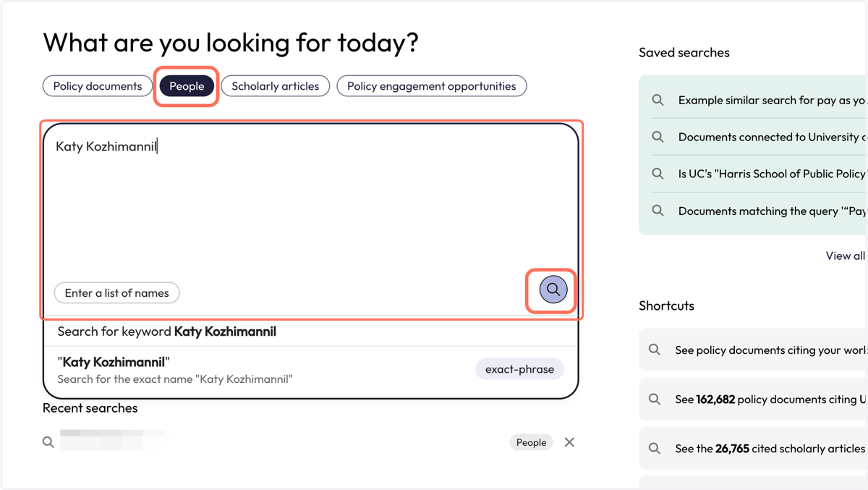Open saved search 'Example similar search for pay'
The width and height of the screenshot is (868, 490).
click(x=758, y=100)
